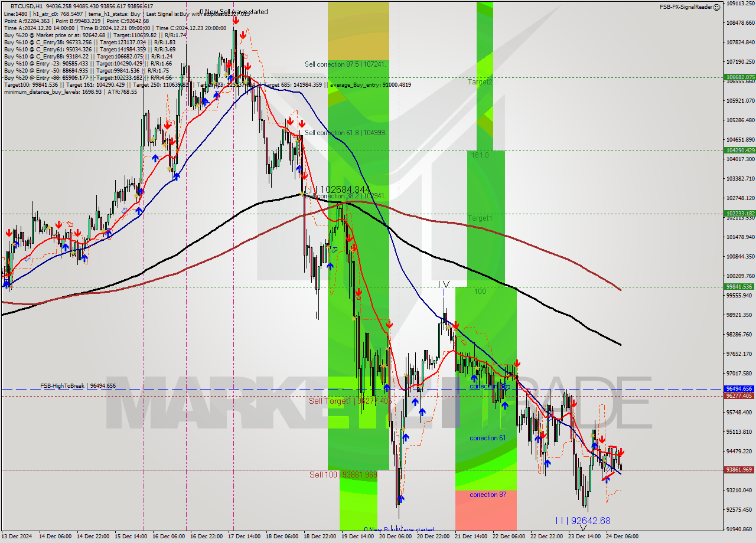Select the 106682.075 green price tag
The width and height of the screenshot is (756, 543).
tap(739, 77)
